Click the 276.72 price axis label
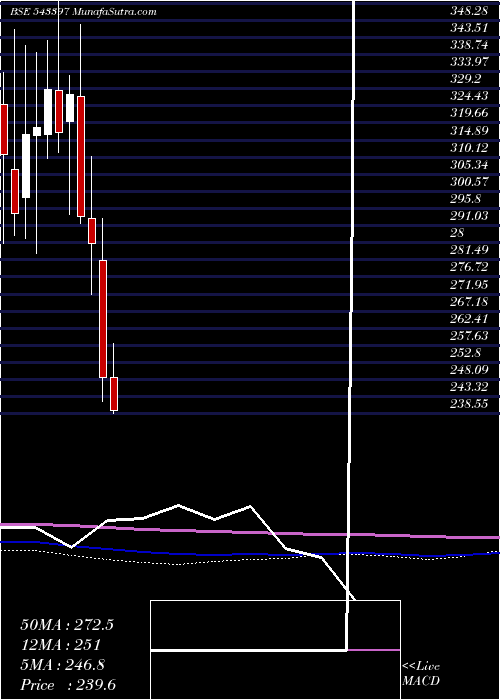The height and width of the screenshot is (700, 500). pos(471,267)
